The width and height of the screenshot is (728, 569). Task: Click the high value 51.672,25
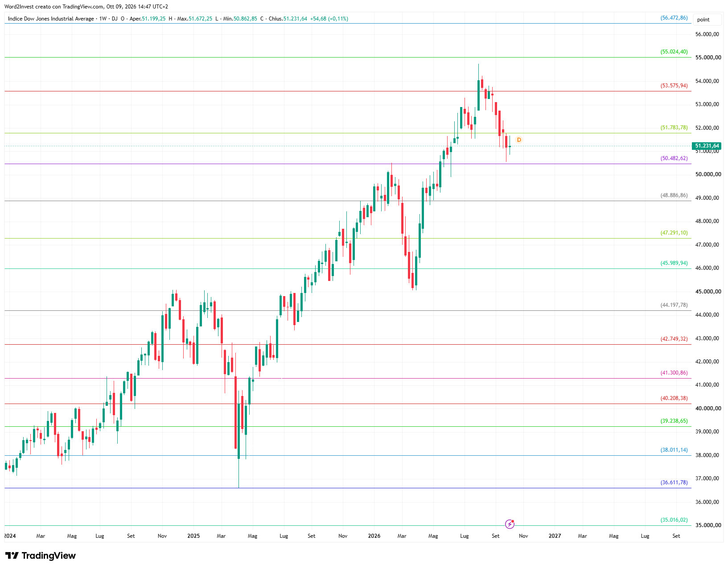pos(201,19)
